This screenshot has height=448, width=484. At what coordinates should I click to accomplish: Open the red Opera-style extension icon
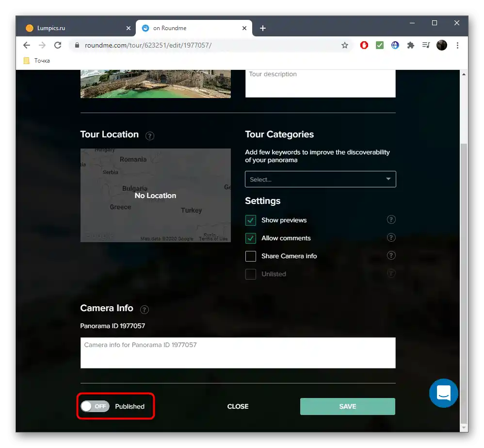click(364, 46)
